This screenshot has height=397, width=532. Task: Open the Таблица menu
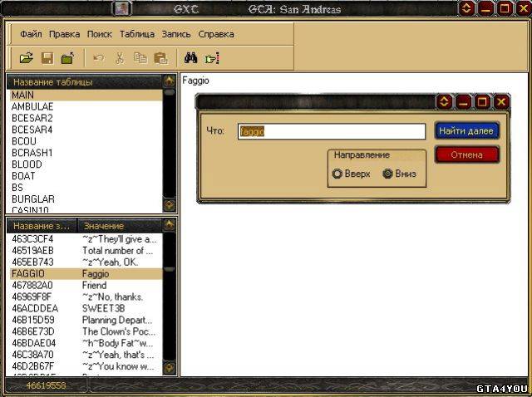pyautogui.click(x=136, y=34)
